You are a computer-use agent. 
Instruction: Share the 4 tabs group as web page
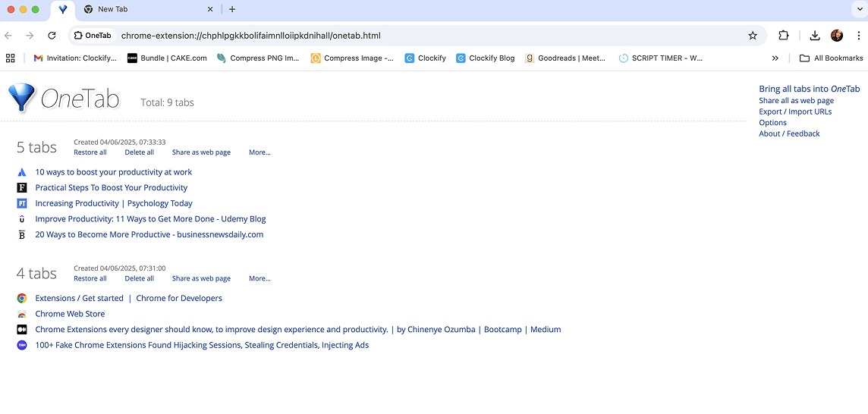[202, 278]
